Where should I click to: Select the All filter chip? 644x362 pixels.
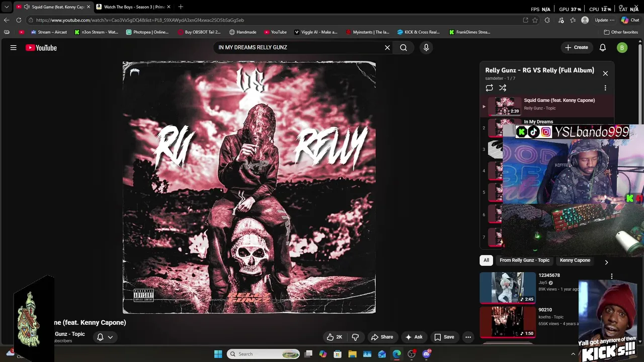coord(486,260)
